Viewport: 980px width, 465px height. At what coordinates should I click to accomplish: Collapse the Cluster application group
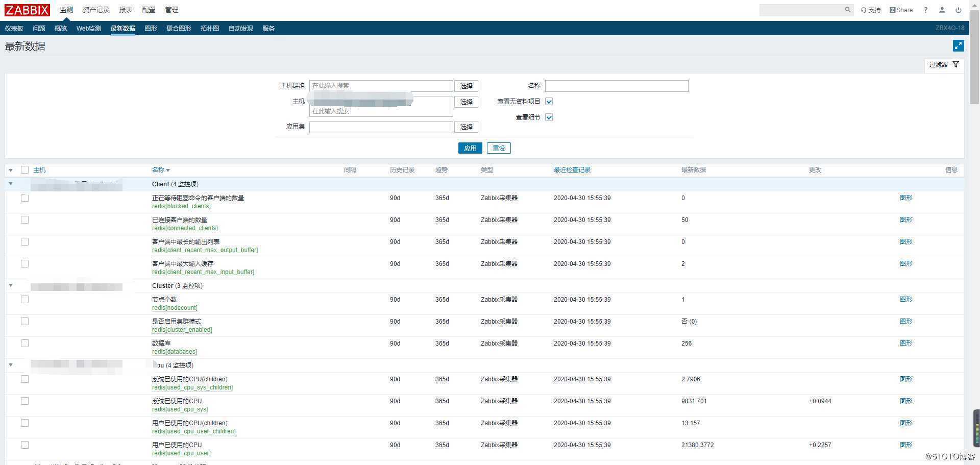[x=11, y=285]
